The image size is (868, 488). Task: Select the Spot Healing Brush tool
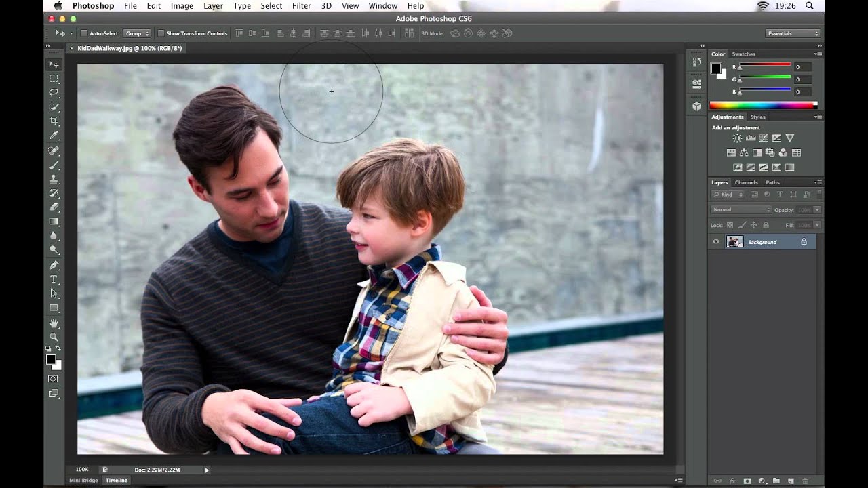[x=54, y=150]
